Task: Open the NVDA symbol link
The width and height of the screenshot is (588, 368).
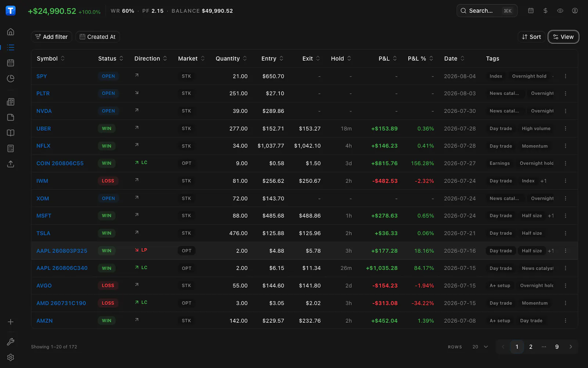Action: (x=44, y=111)
